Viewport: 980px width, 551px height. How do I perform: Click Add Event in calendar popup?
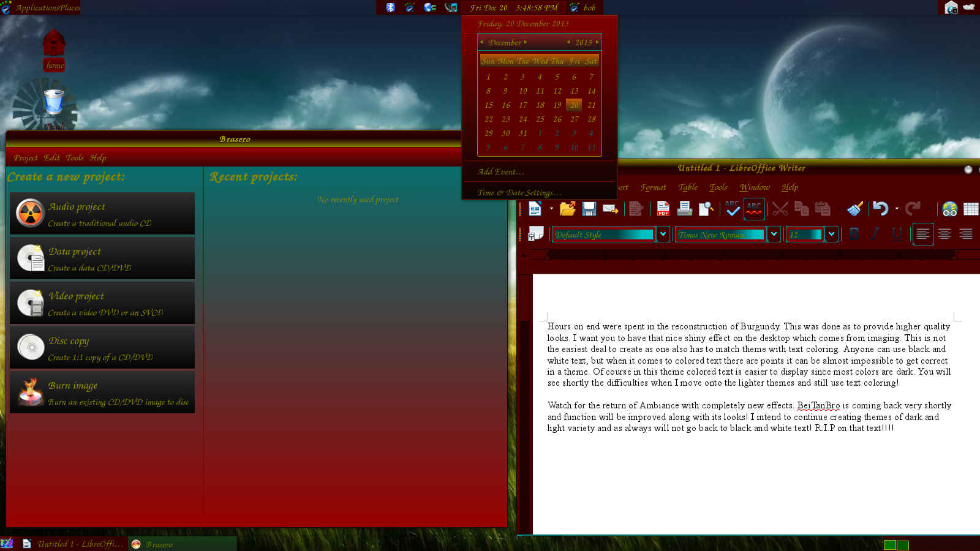click(501, 172)
